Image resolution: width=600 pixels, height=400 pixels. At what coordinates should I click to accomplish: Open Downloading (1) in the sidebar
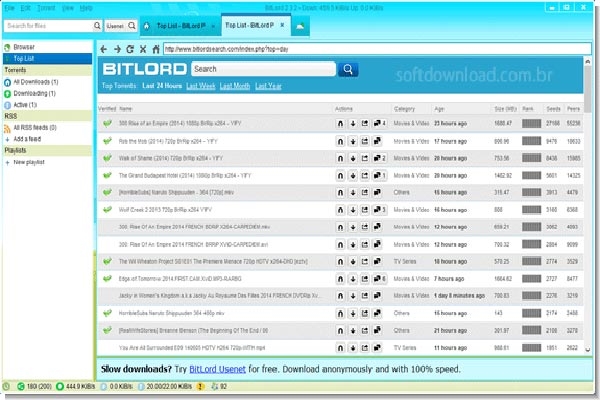tap(34, 93)
